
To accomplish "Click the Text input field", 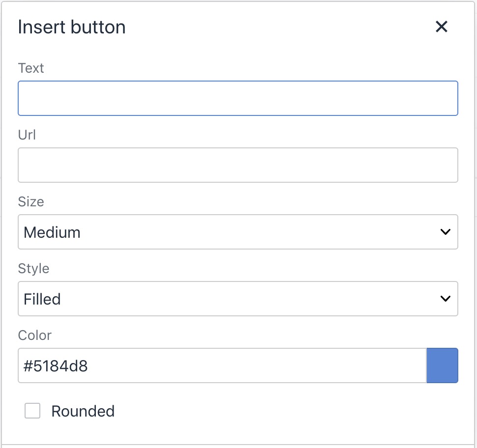I will 238,99.
